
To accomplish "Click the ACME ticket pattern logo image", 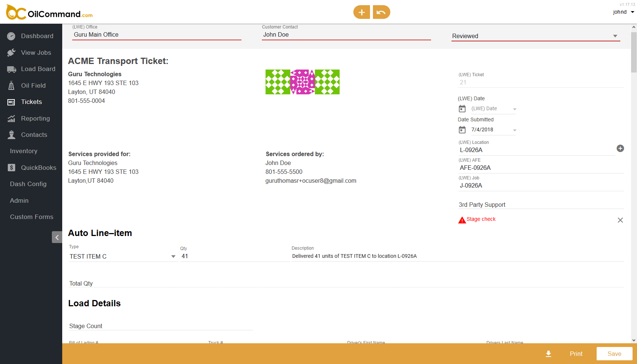I will [x=302, y=82].
